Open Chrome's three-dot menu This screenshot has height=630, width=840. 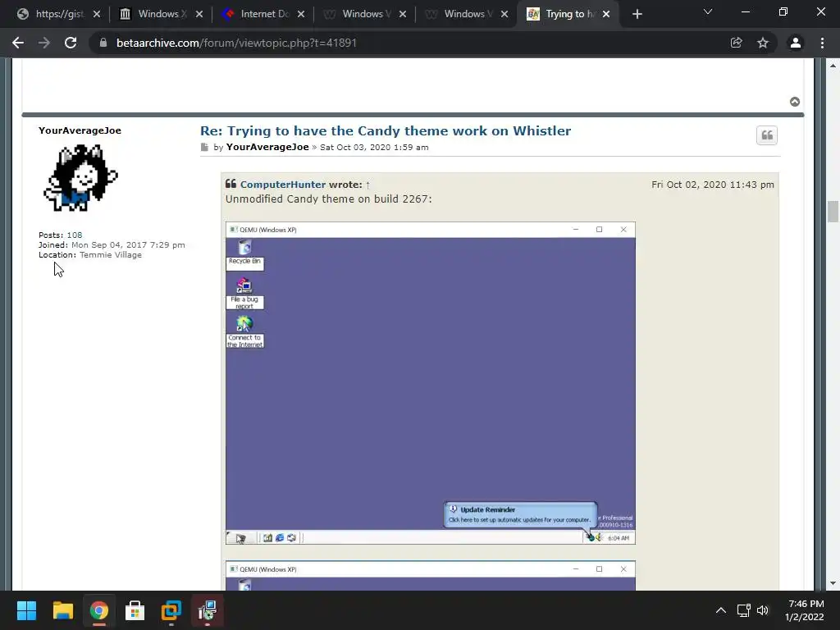tap(822, 43)
